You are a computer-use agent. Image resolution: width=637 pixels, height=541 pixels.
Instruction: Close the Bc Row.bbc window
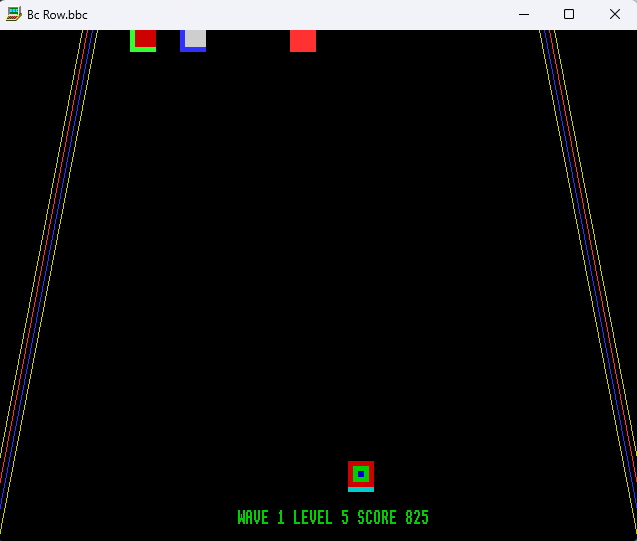pos(615,15)
